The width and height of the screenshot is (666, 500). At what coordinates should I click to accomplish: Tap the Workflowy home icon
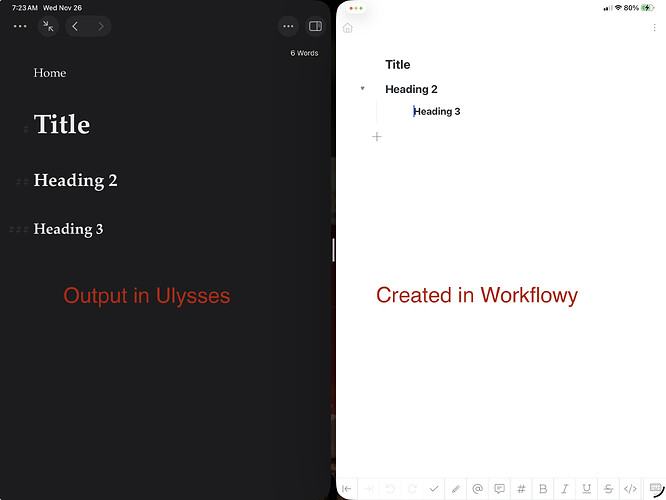[347, 28]
